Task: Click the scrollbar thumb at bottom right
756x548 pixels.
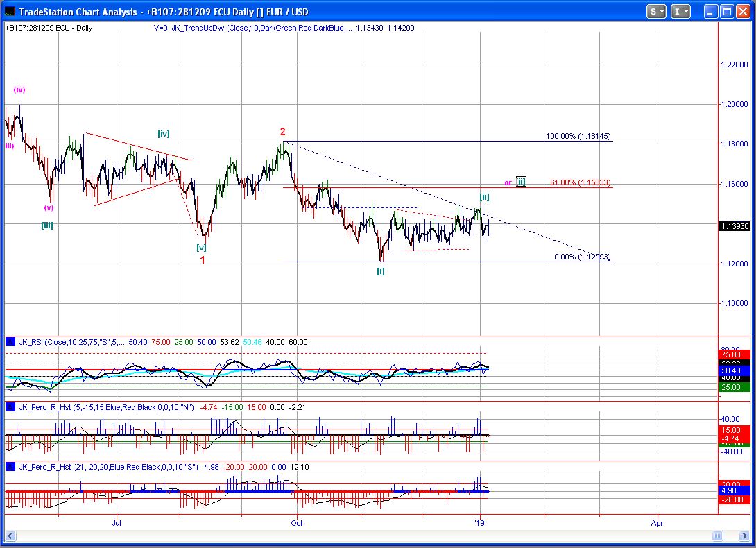Action: (x=718, y=536)
